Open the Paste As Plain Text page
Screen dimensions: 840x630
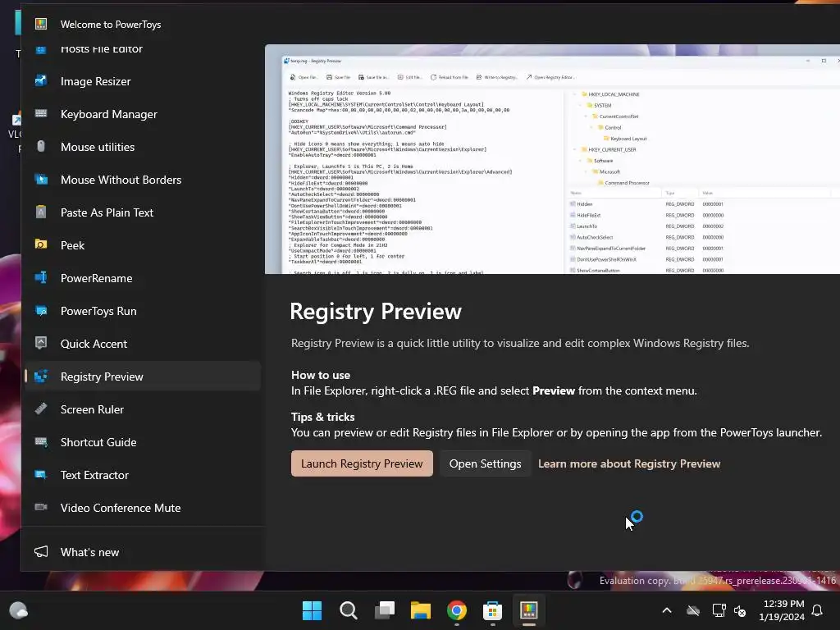(x=143, y=212)
